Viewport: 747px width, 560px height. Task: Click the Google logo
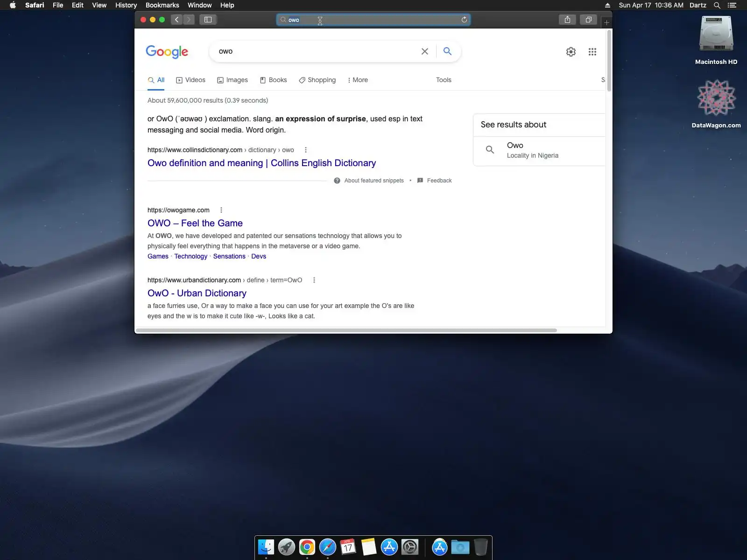[167, 52]
